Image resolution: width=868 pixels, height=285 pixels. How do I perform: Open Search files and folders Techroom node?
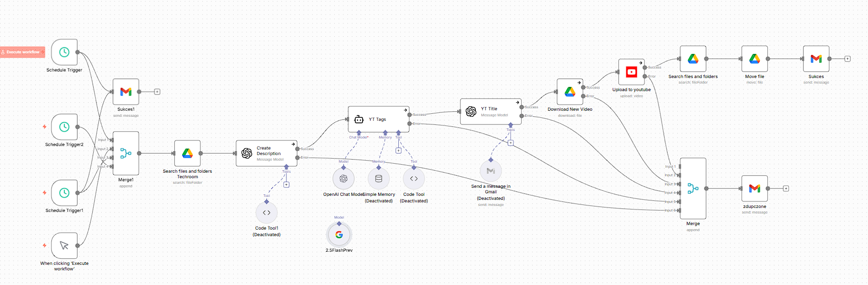(x=187, y=153)
